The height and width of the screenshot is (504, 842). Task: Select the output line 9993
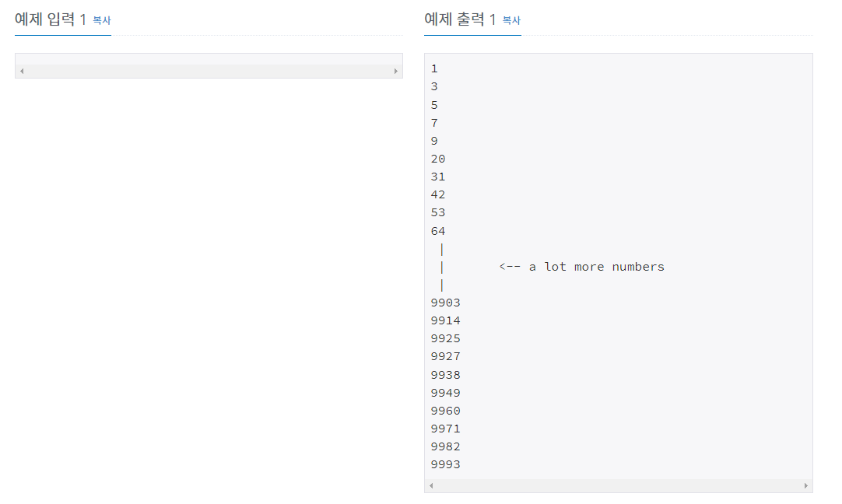(x=445, y=464)
